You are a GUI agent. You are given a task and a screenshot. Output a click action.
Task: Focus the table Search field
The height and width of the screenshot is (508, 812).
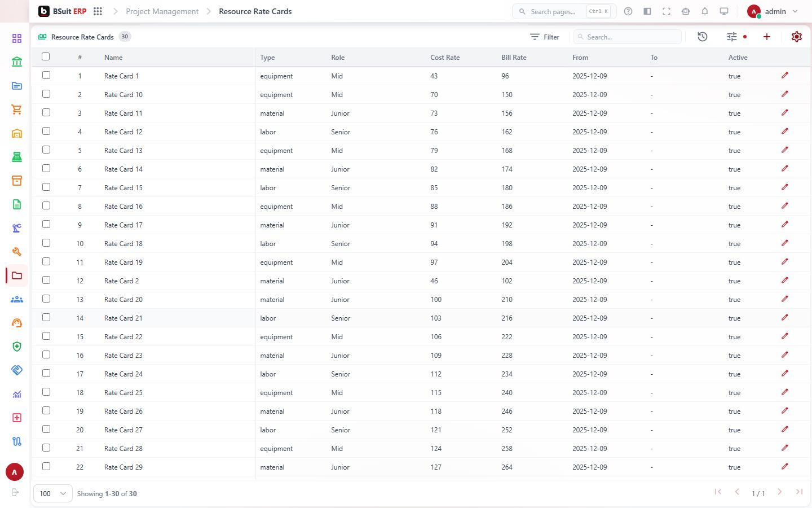coord(628,37)
